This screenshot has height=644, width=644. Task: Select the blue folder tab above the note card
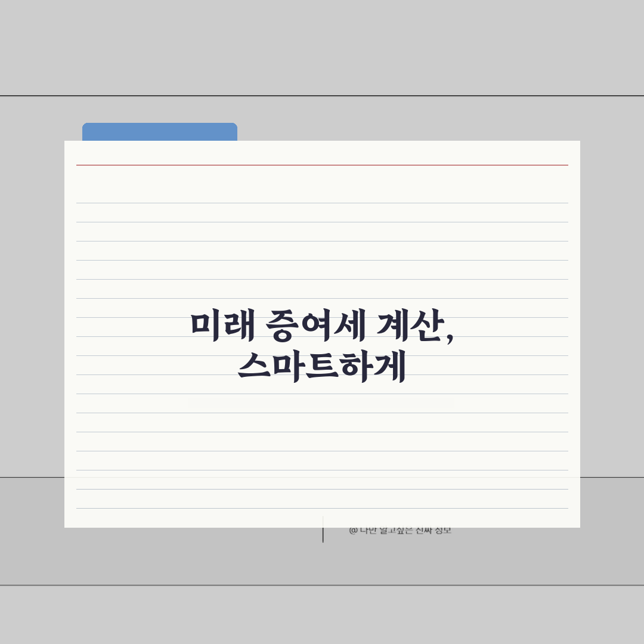160,132
